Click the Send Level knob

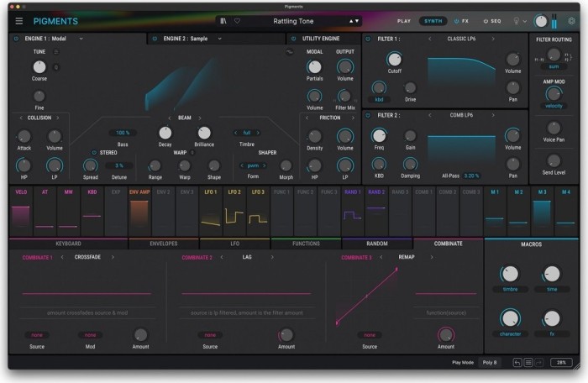point(554,160)
